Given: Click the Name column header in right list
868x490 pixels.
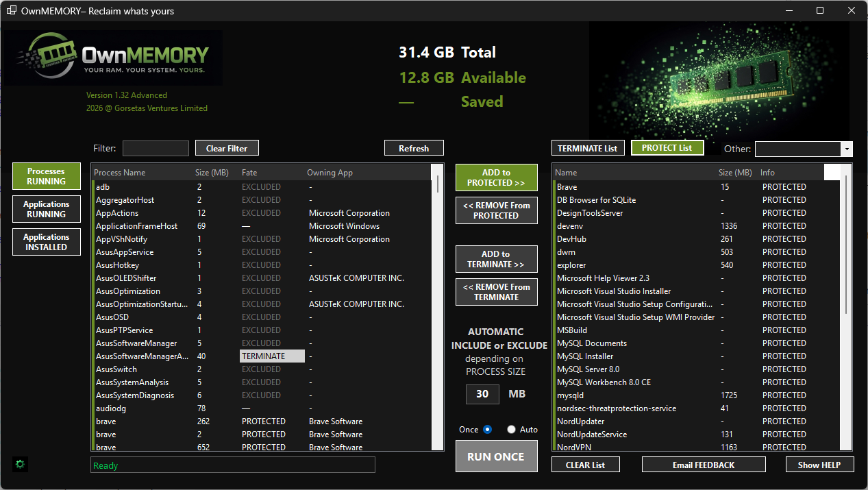Looking at the screenshot, I should [566, 173].
